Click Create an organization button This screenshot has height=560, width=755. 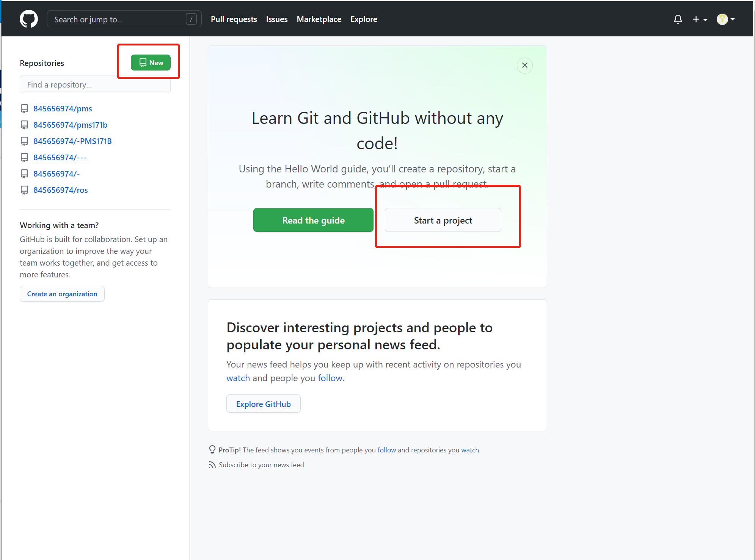[x=62, y=294]
